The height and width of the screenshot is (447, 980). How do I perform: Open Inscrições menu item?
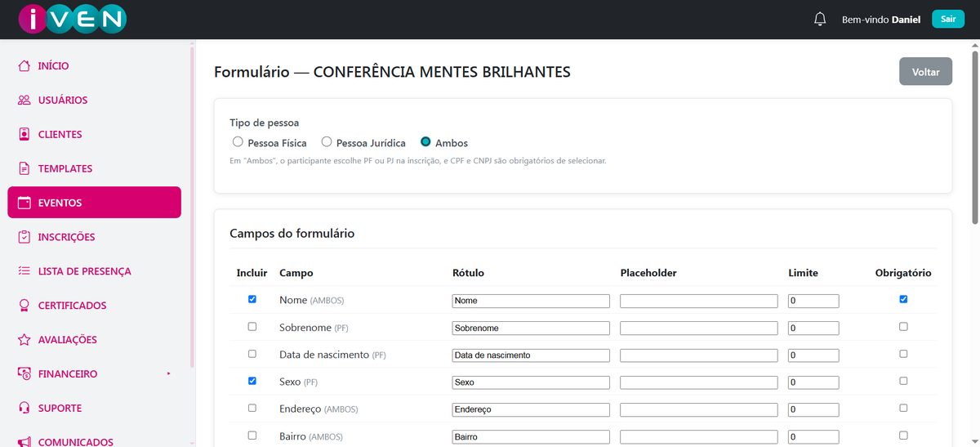tap(94, 237)
